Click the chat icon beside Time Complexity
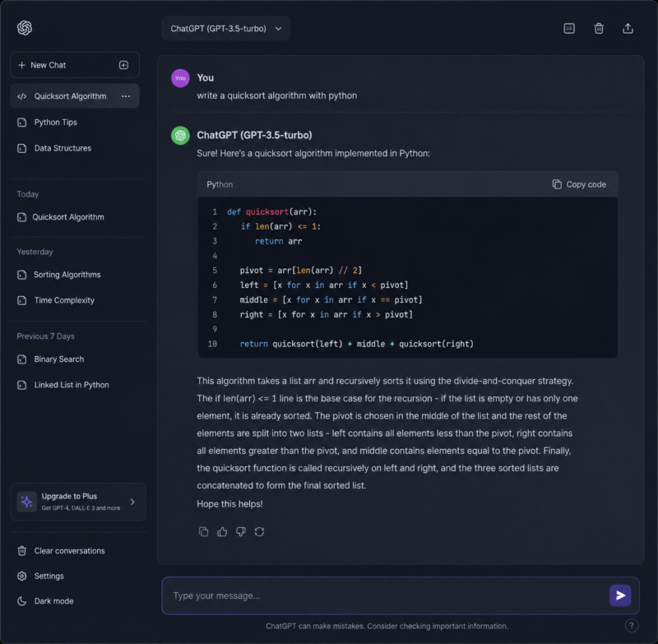 click(22, 300)
